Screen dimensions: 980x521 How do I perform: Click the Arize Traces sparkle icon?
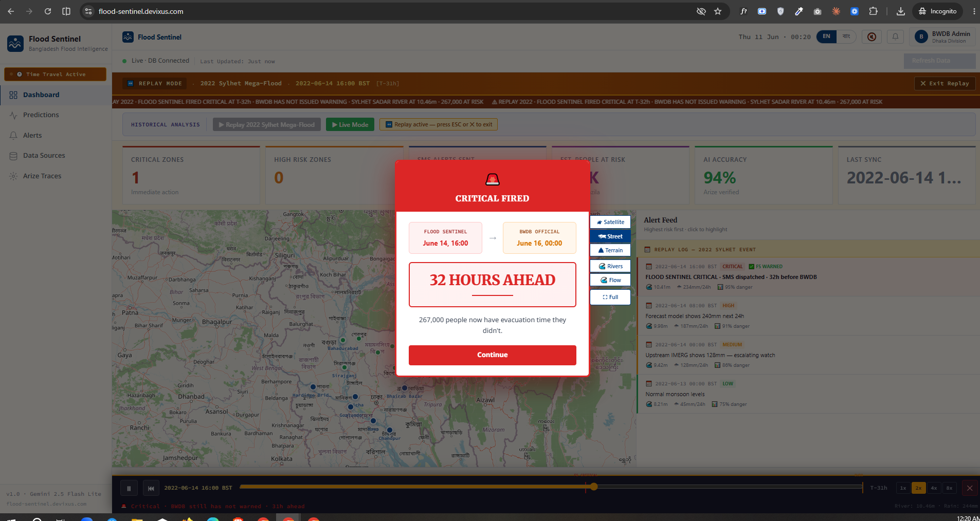point(13,176)
